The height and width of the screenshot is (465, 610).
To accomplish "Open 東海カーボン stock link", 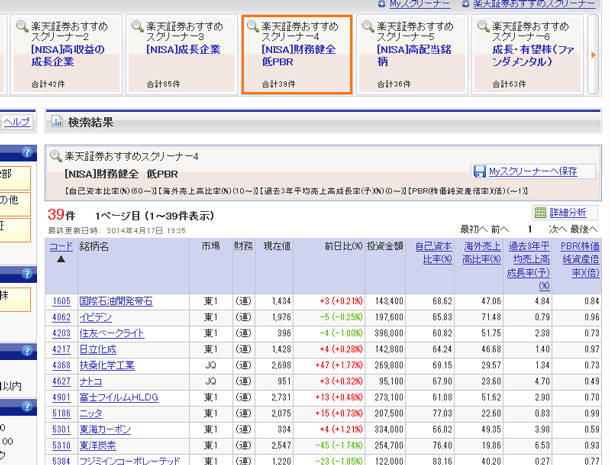I will point(105,430).
